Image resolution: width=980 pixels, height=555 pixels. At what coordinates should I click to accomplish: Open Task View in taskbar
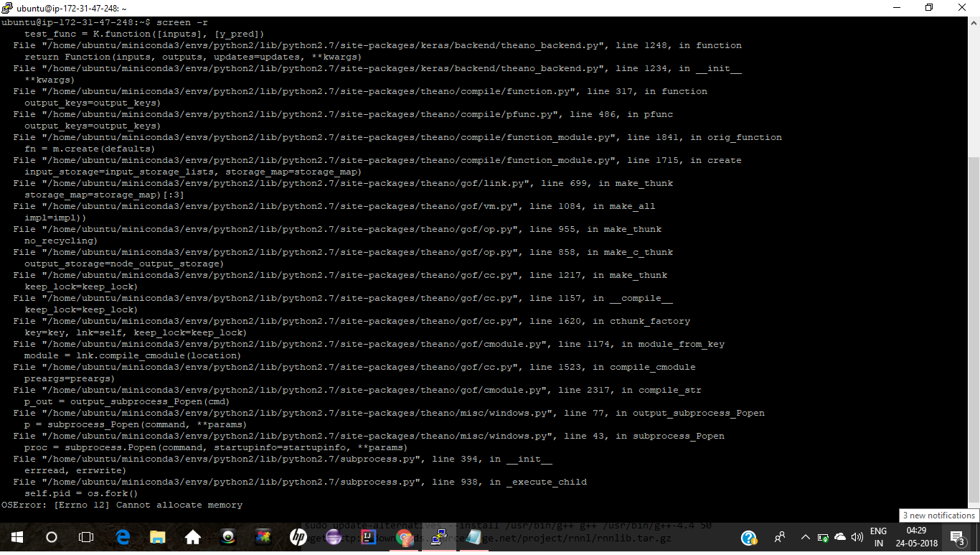[86, 537]
